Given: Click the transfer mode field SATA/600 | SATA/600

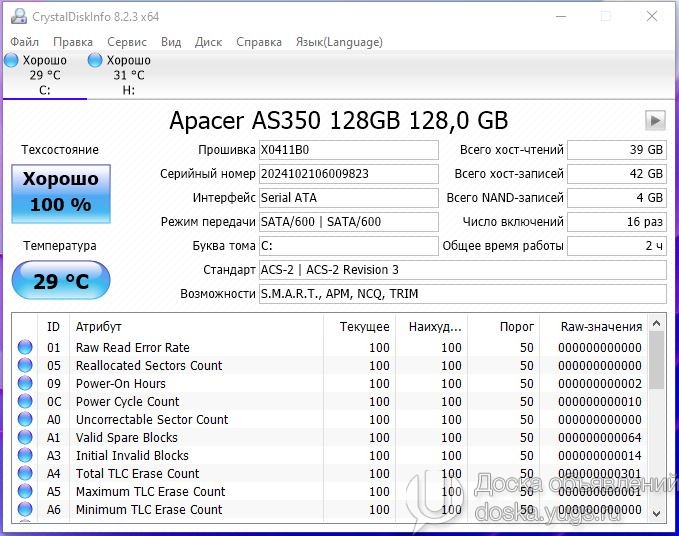Looking at the screenshot, I should [349, 222].
